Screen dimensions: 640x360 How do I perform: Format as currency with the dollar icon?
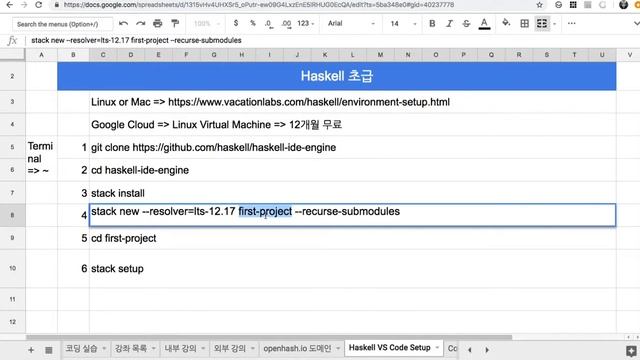click(236, 24)
